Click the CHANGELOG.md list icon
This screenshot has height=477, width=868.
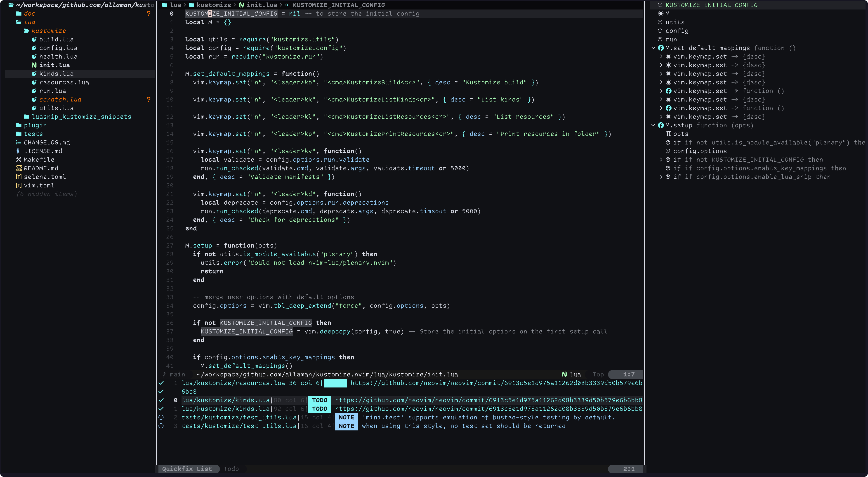pos(19,142)
